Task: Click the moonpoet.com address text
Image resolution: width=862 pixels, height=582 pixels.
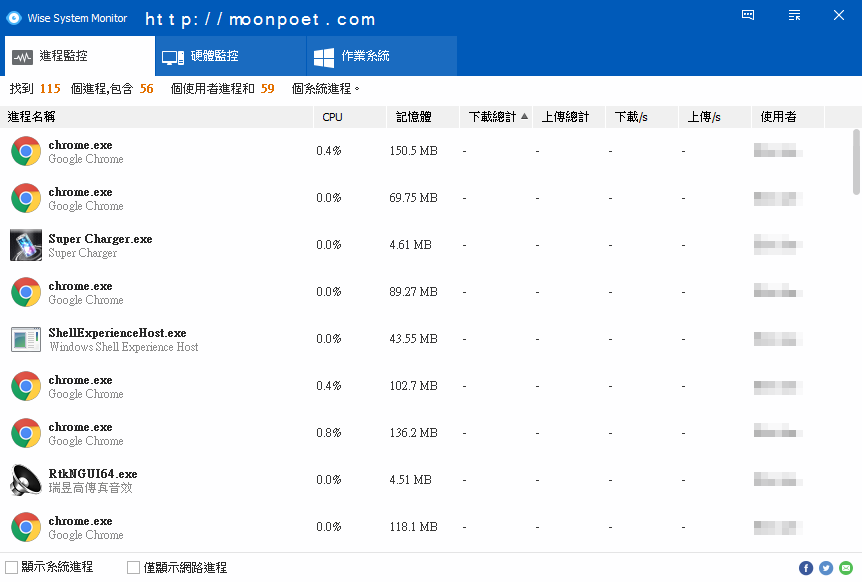Action: pos(258,17)
